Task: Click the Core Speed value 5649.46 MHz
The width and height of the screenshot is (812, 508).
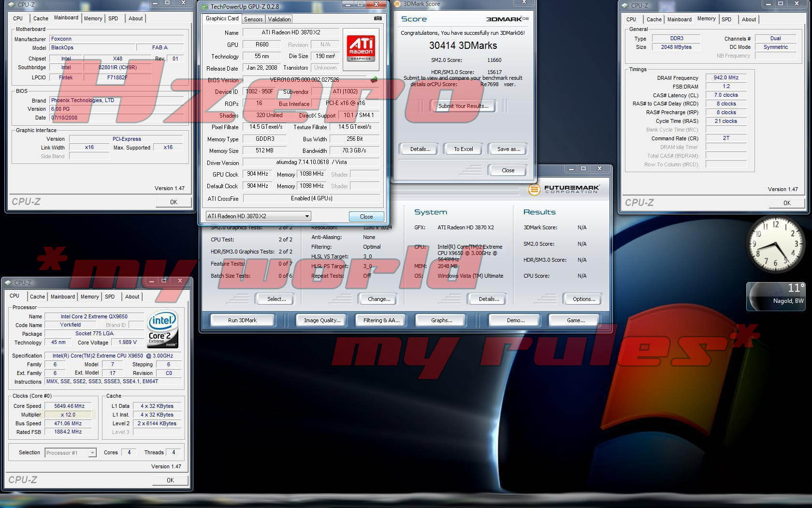Action: [x=69, y=406]
